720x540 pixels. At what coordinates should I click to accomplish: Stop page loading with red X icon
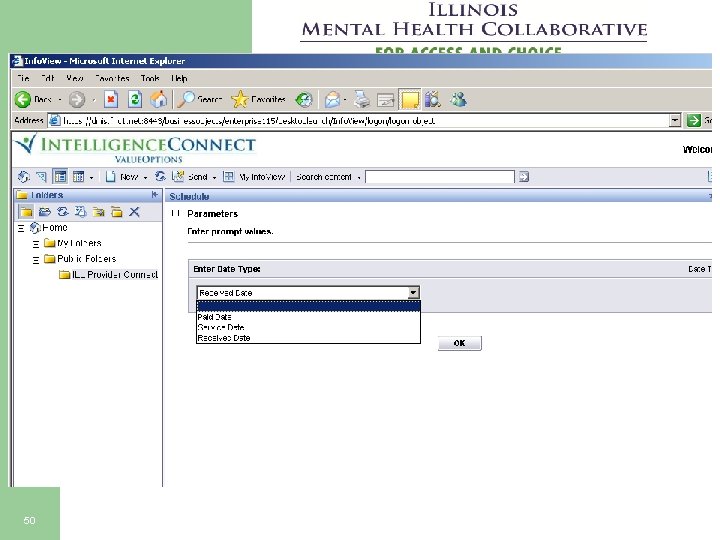(111, 99)
